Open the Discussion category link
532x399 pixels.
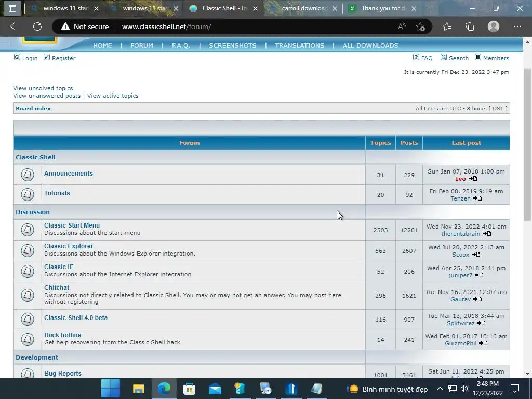pos(33,212)
